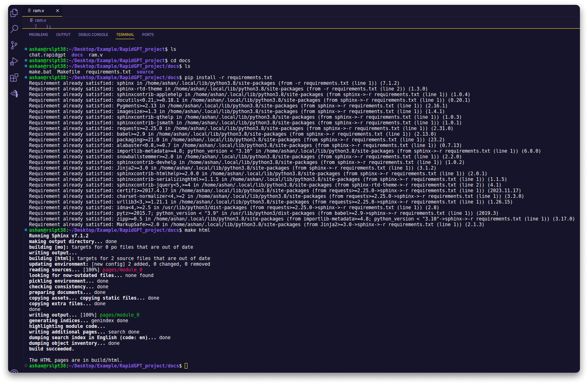Viewport: 588px width, 384px height.
Task: Click the 'copying extra files... done' line
Action: point(67,304)
